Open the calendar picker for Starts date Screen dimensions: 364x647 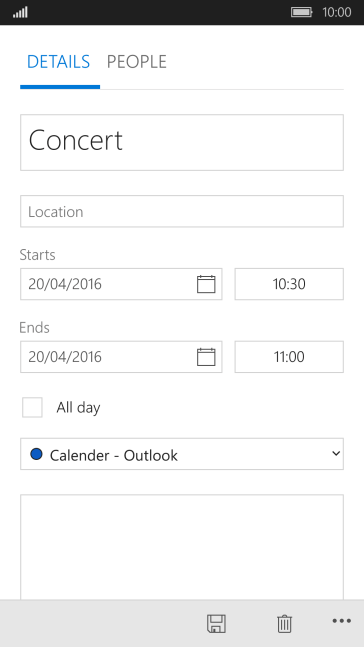coord(206,284)
